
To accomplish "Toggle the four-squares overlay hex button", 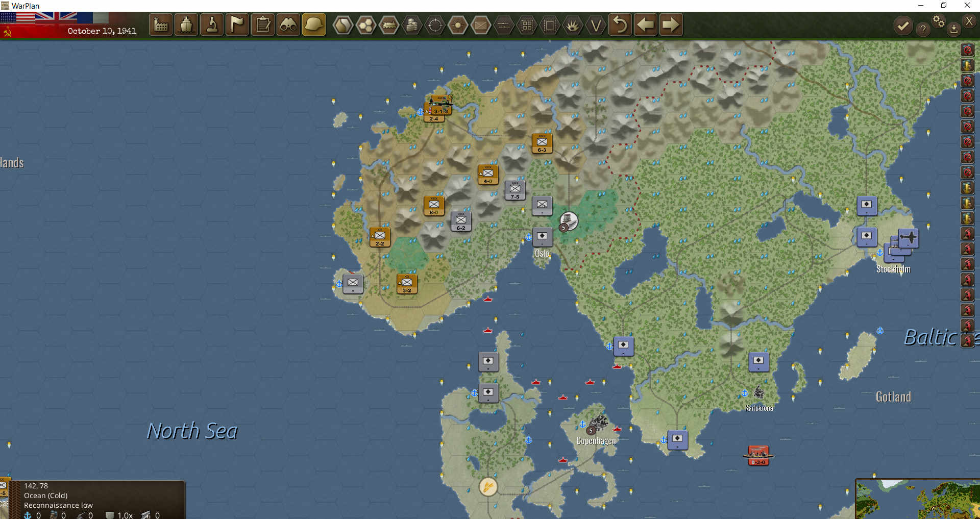I will tap(527, 25).
